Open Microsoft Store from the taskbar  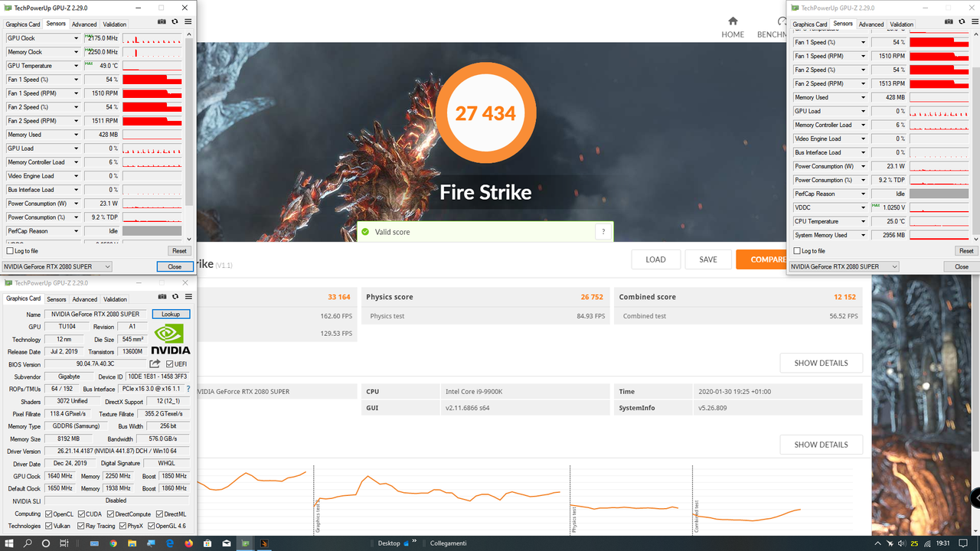[x=207, y=543]
